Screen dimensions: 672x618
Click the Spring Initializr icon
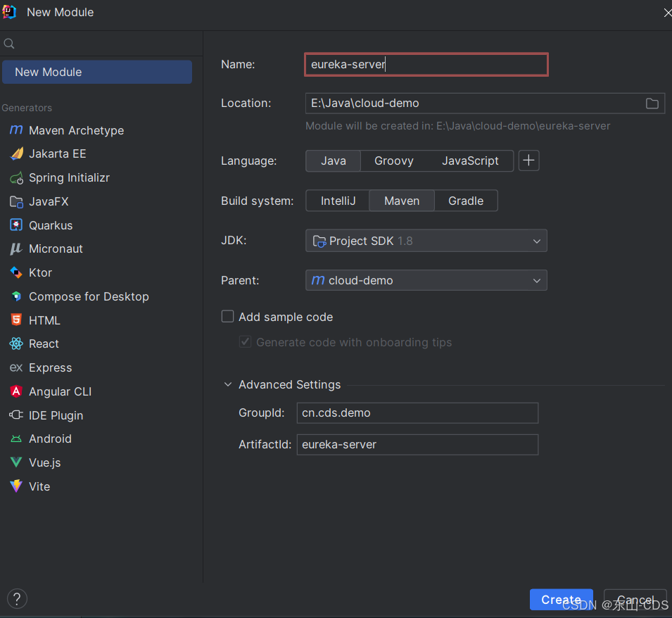(16, 177)
